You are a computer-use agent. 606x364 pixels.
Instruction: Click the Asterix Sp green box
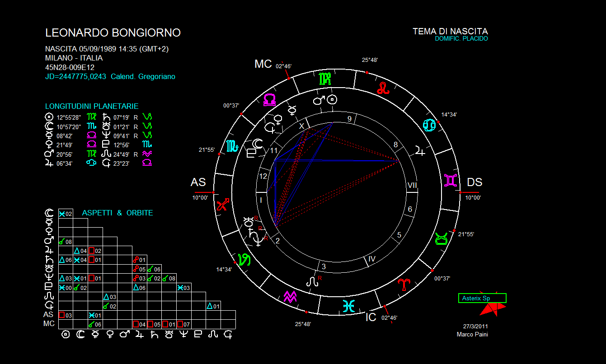[482, 298]
